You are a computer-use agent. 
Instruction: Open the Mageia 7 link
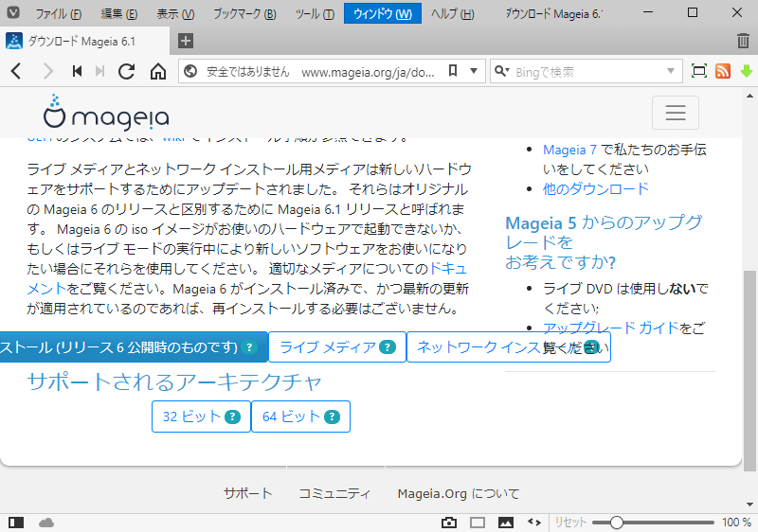point(570,150)
